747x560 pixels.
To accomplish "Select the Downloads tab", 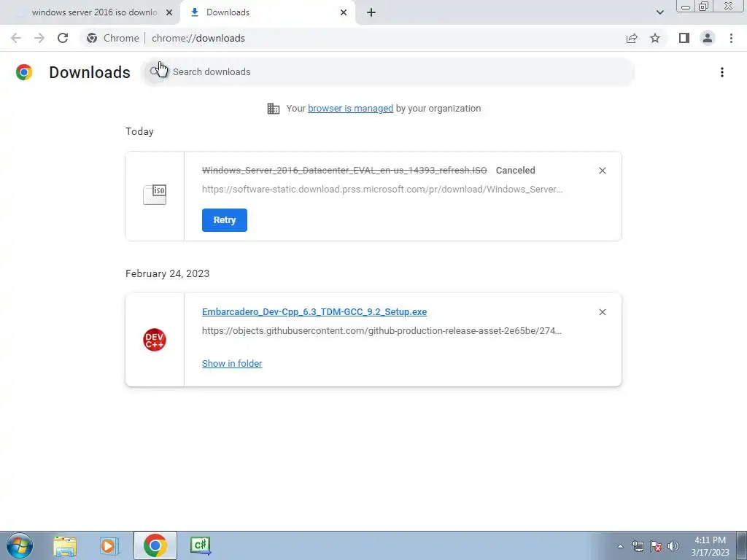I will pos(268,12).
